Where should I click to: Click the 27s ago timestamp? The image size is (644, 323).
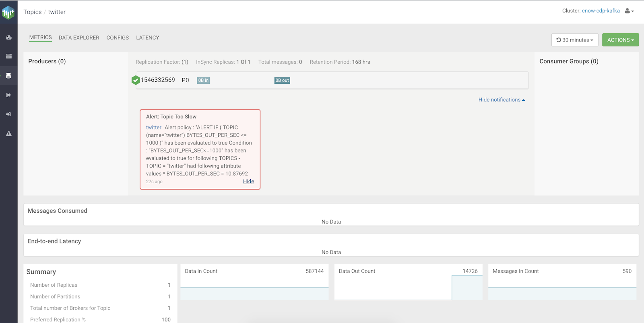pyautogui.click(x=154, y=182)
